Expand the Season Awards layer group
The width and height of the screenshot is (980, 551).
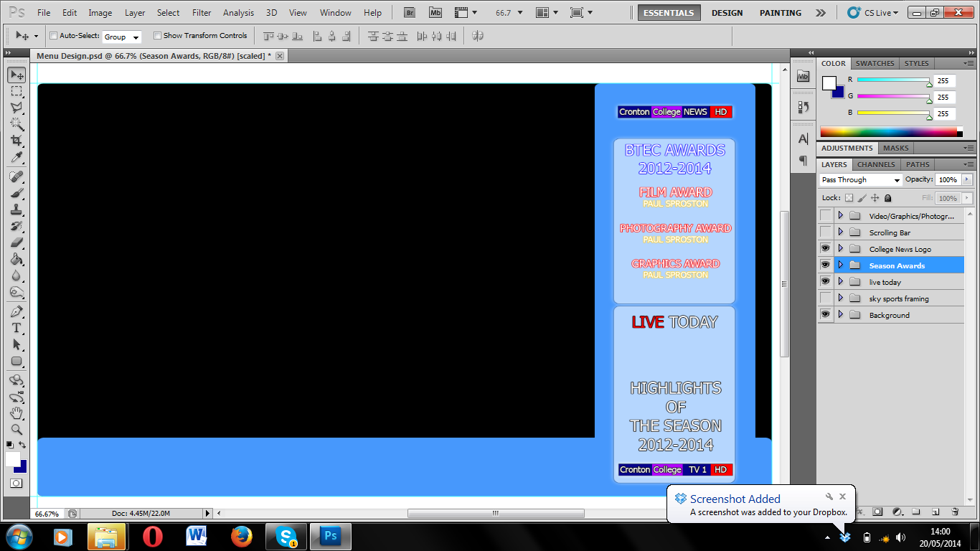[841, 264]
